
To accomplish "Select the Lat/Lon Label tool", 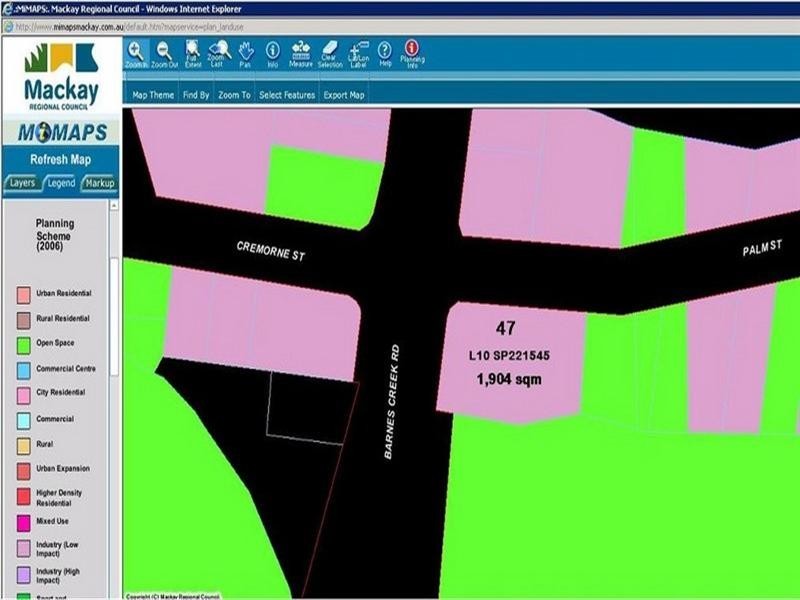I will coord(359,52).
